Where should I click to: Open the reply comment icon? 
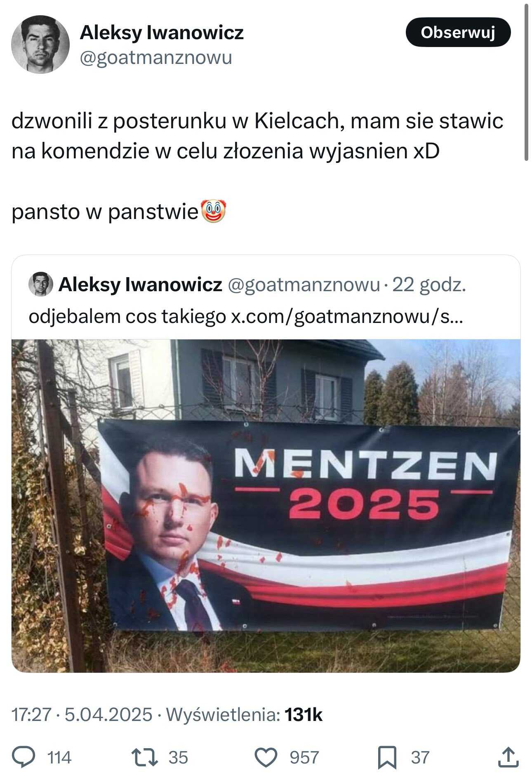pyautogui.click(x=24, y=758)
